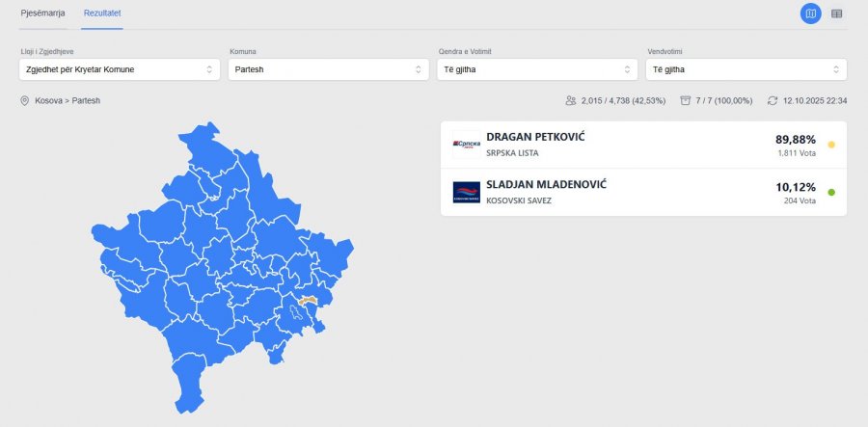Click the ballot box counted icon

point(685,100)
